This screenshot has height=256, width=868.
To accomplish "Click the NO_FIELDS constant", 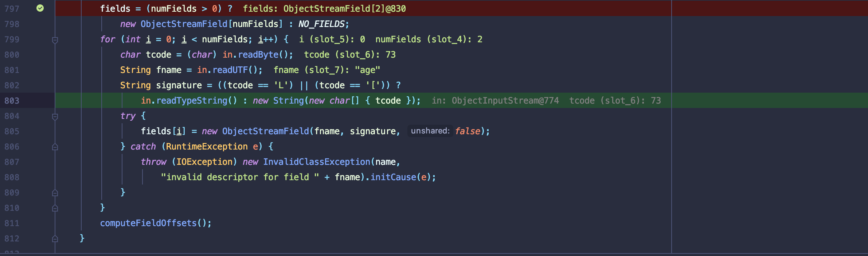I will pyautogui.click(x=321, y=24).
